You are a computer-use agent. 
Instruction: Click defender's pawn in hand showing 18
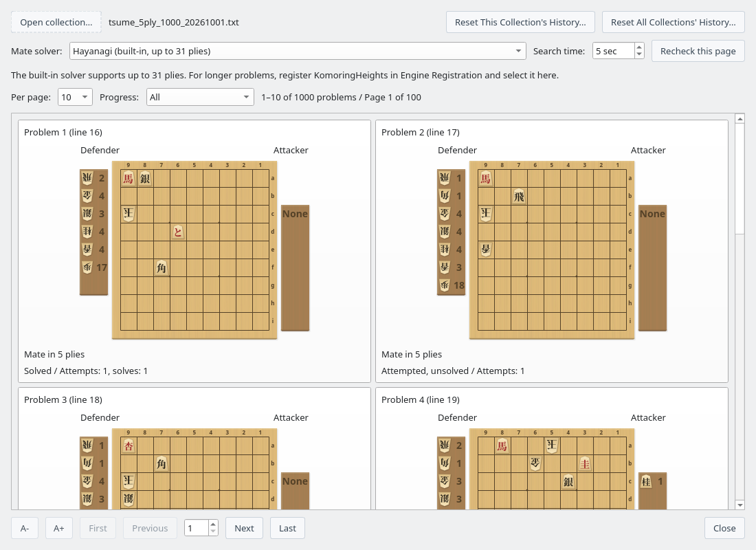(445, 285)
